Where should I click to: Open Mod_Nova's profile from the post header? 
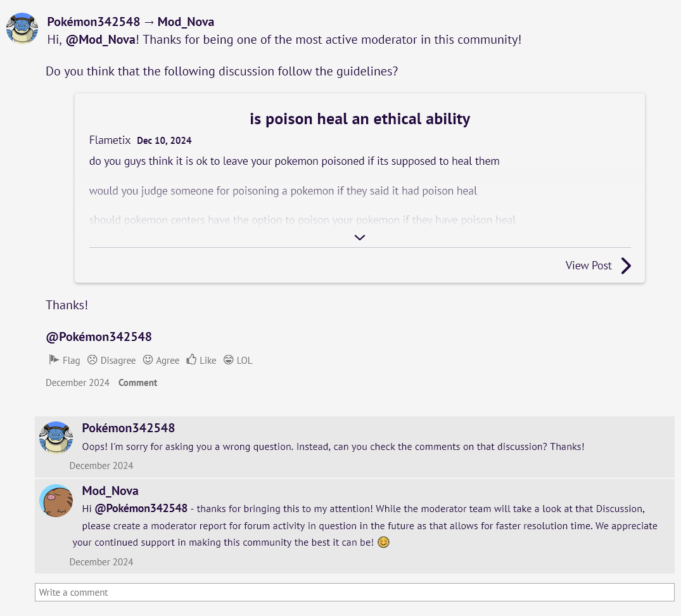186,22
